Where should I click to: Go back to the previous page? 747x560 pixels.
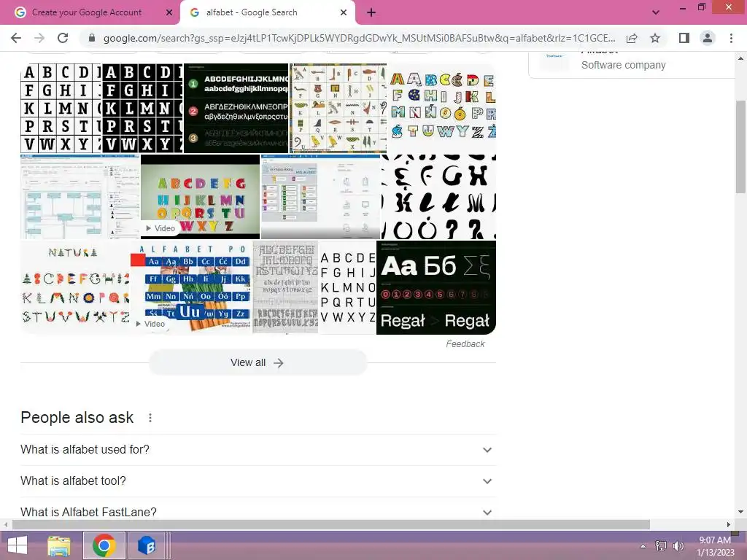tap(16, 38)
